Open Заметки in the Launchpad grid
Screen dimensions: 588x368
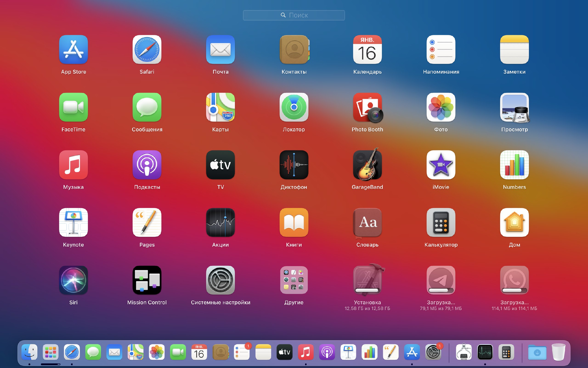coord(514,50)
